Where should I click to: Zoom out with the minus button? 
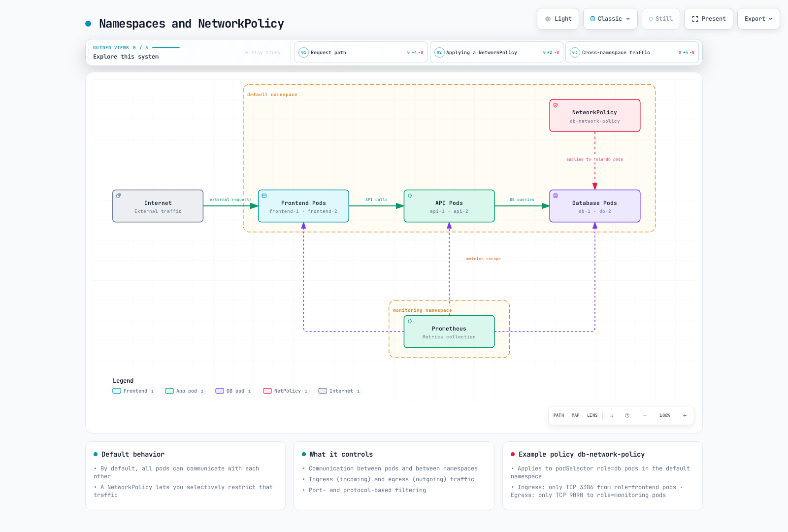[645, 415]
